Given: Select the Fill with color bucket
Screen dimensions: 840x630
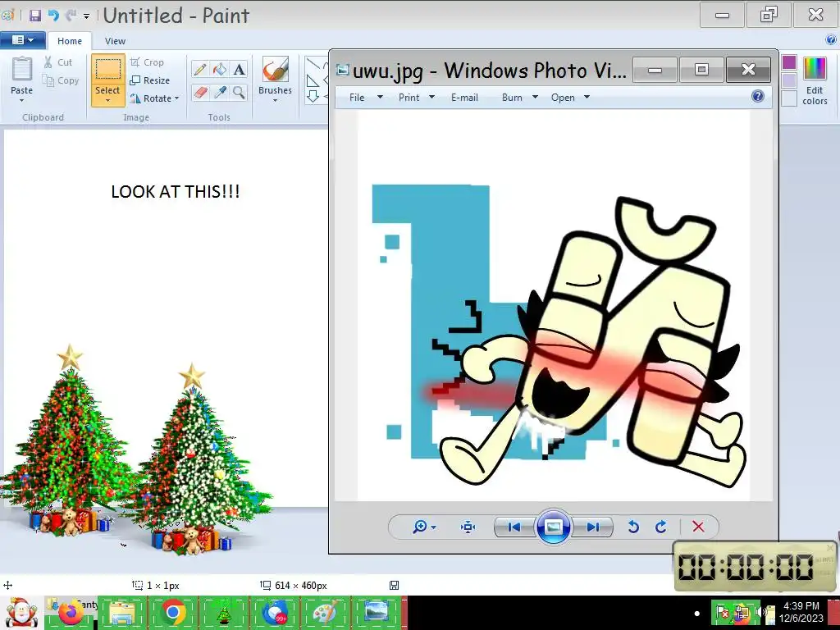Looking at the screenshot, I should coord(220,69).
